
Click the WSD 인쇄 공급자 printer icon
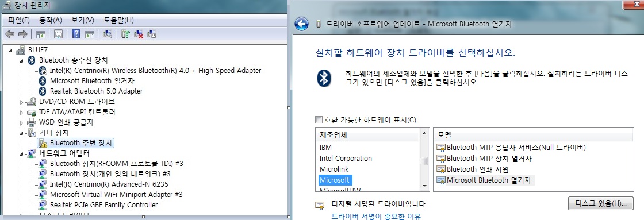click(x=32, y=122)
